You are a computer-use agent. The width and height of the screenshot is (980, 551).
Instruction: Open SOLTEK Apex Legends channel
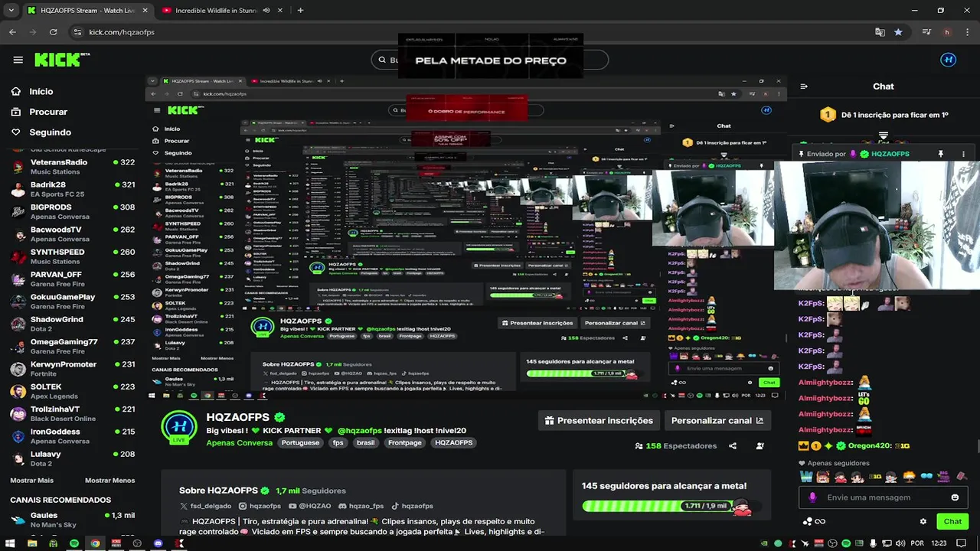click(x=73, y=391)
